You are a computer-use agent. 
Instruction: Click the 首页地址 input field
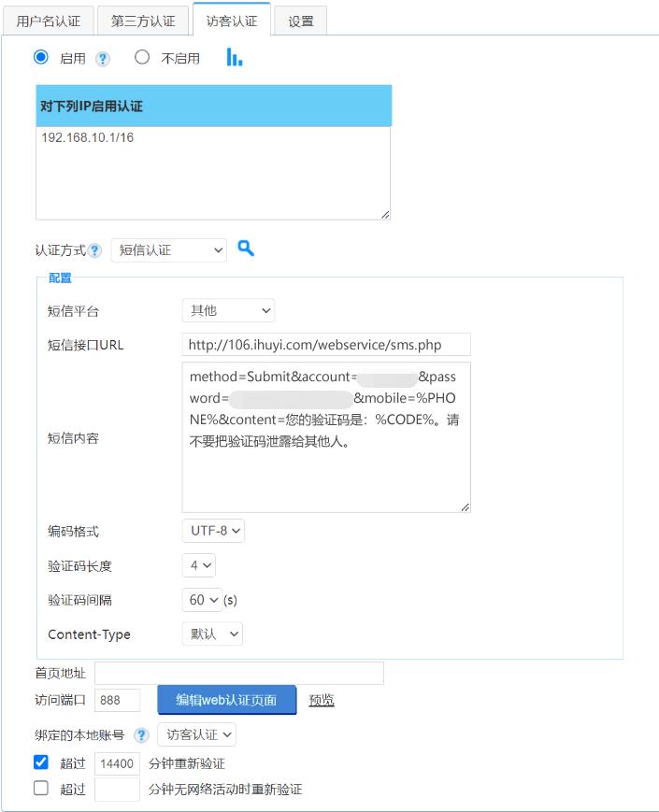239,673
